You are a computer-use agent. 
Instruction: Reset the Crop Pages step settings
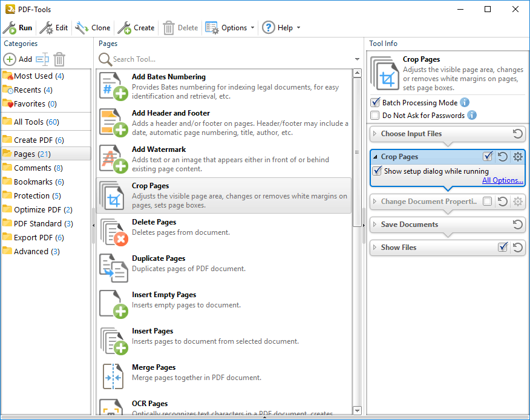pyautogui.click(x=503, y=157)
